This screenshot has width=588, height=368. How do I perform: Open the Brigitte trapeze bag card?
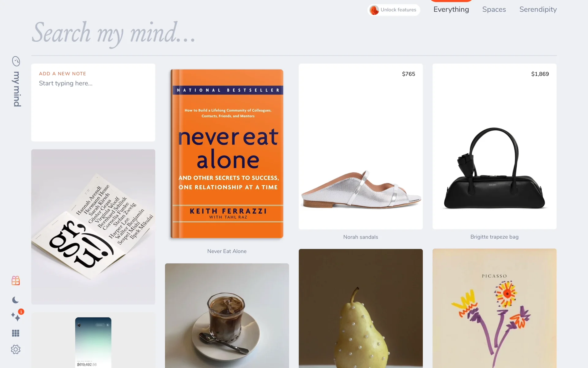coord(495,146)
